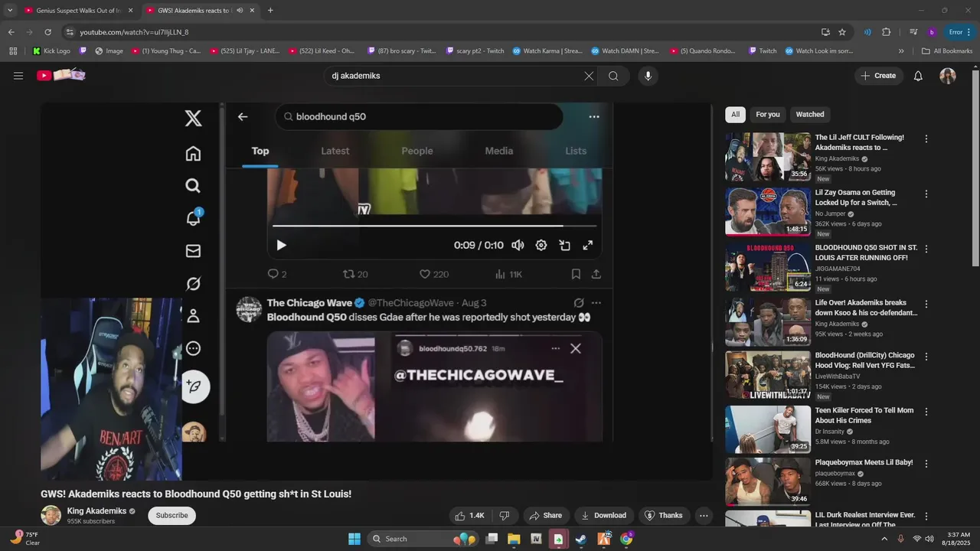Select the Watched filter chip
The image size is (980, 551).
point(810,115)
